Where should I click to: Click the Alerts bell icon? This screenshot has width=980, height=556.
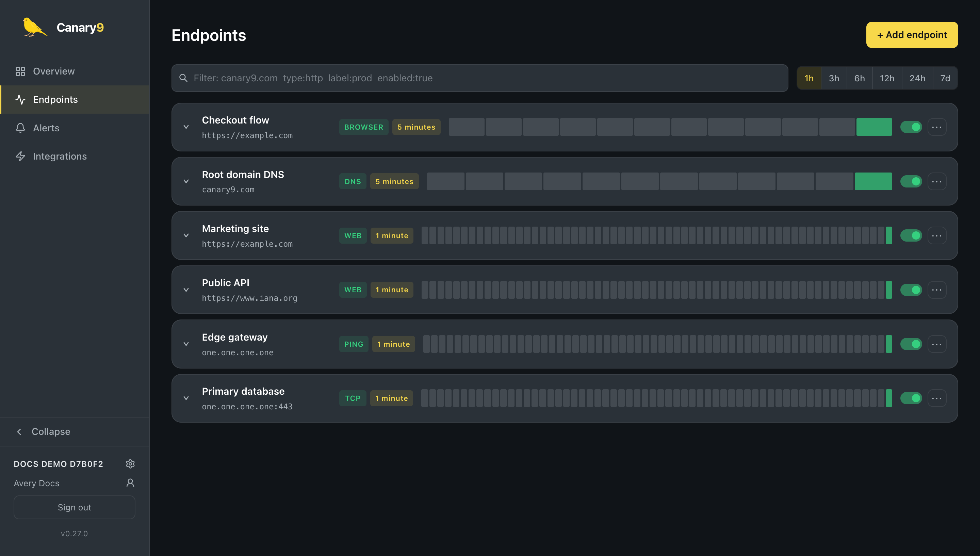click(20, 128)
